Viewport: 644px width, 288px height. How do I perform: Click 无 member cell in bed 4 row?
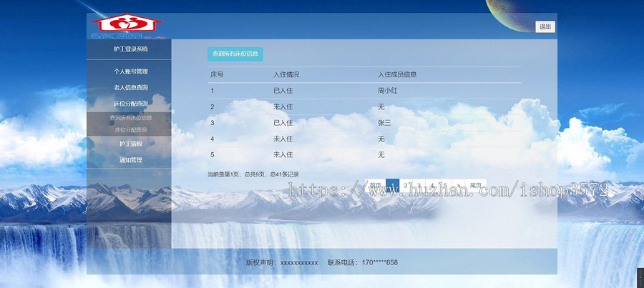(x=381, y=139)
